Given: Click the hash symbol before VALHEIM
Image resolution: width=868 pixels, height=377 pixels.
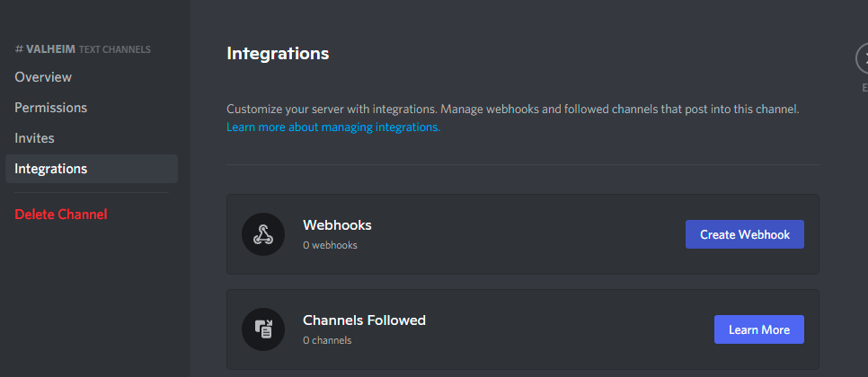Looking at the screenshot, I should 19,49.
